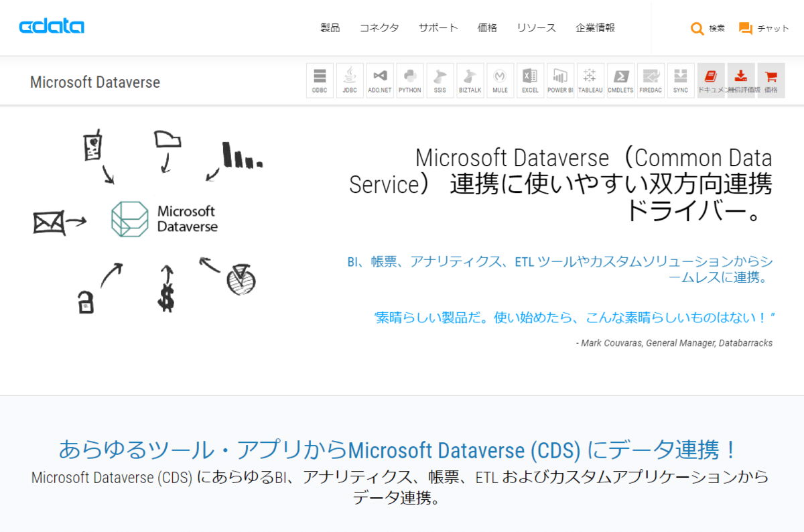This screenshot has height=532, width=804.
Task: Select the PowerShell Cmdlets icon
Action: [x=620, y=80]
